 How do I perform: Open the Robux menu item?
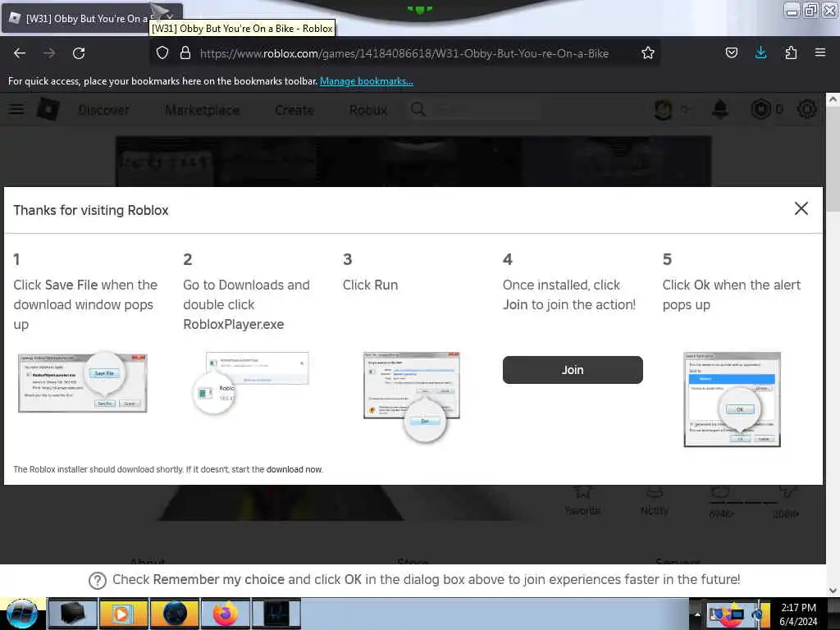(x=368, y=110)
